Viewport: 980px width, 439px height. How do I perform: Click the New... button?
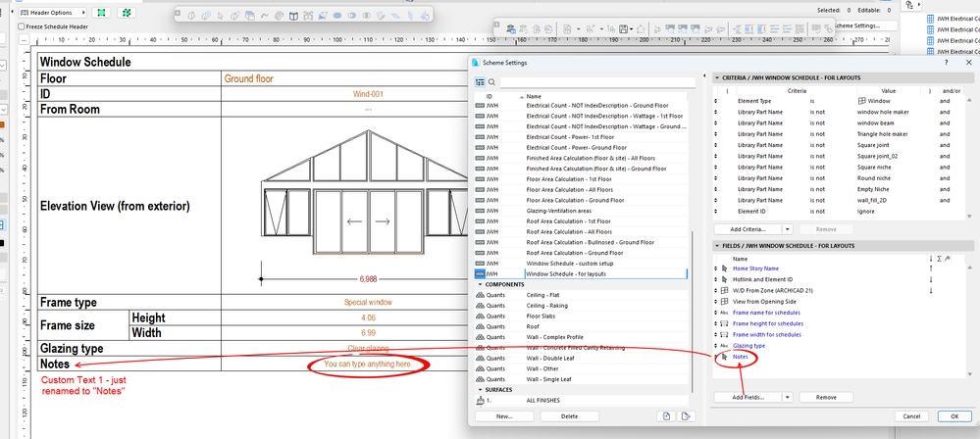503,416
